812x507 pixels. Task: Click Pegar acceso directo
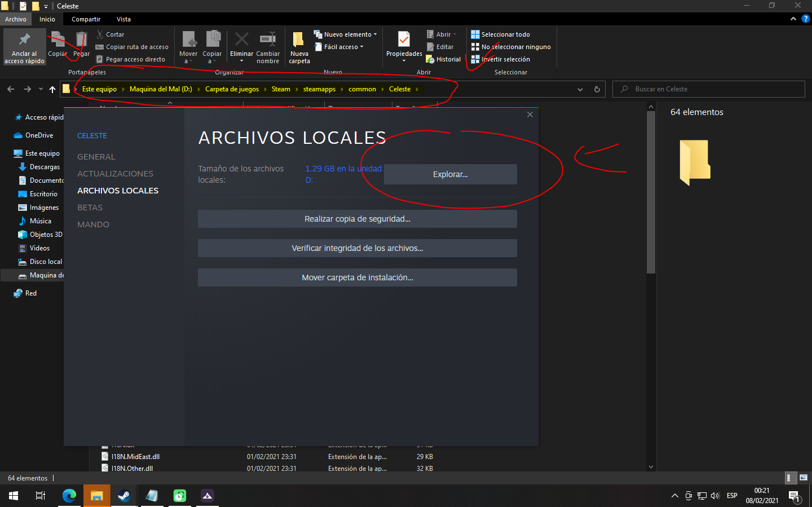click(x=130, y=59)
